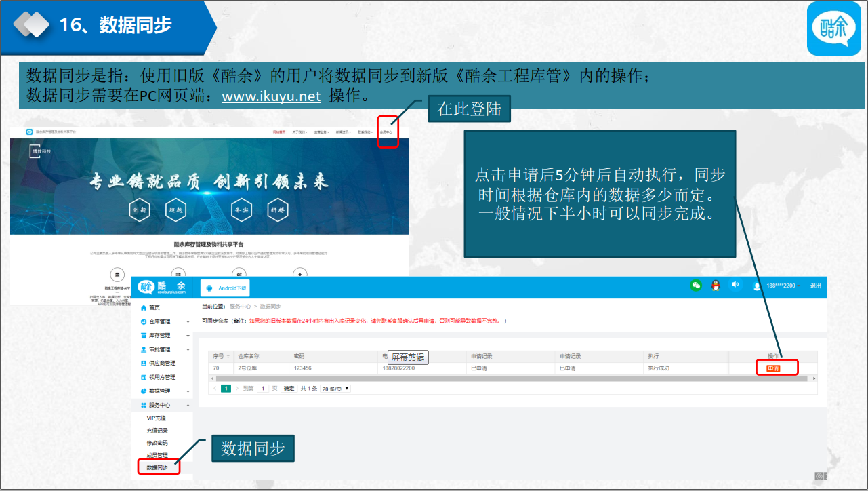Click the 首页 home icon in the sidebar

pos(143,307)
